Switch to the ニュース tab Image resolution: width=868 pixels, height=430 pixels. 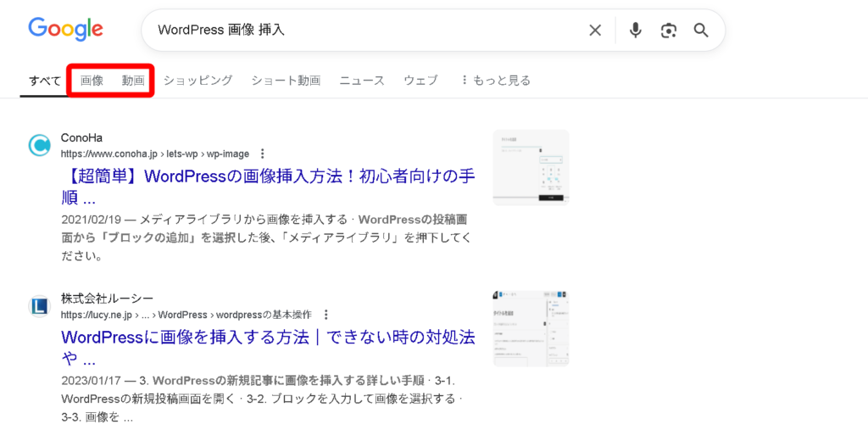tap(362, 81)
